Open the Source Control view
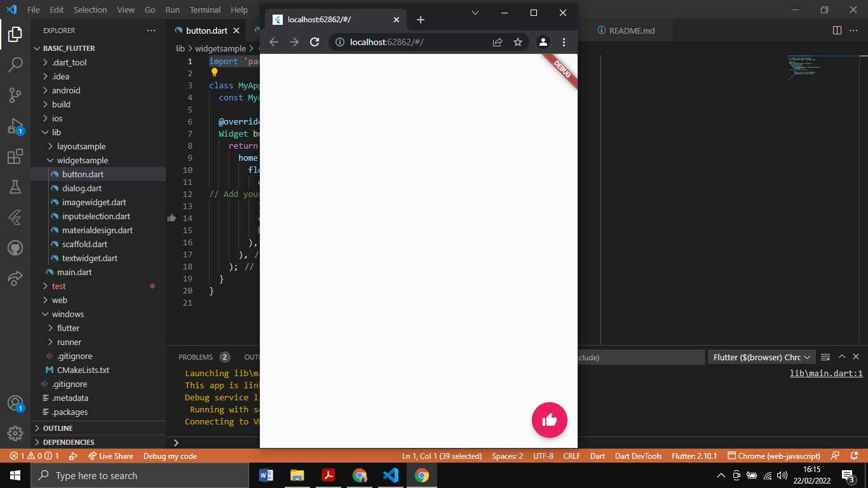 click(x=15, y=95)
